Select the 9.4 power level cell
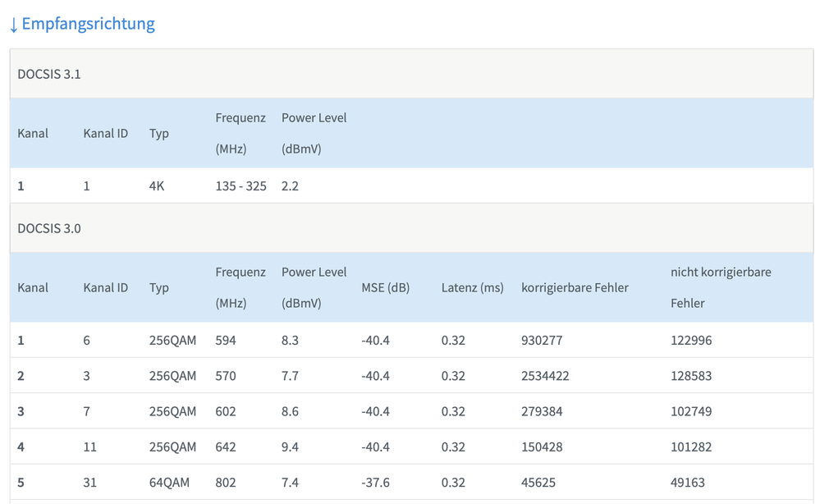Image resolution: width=820 pixels, height=504 pixels. pyautogui.click(x=290, y=447)
